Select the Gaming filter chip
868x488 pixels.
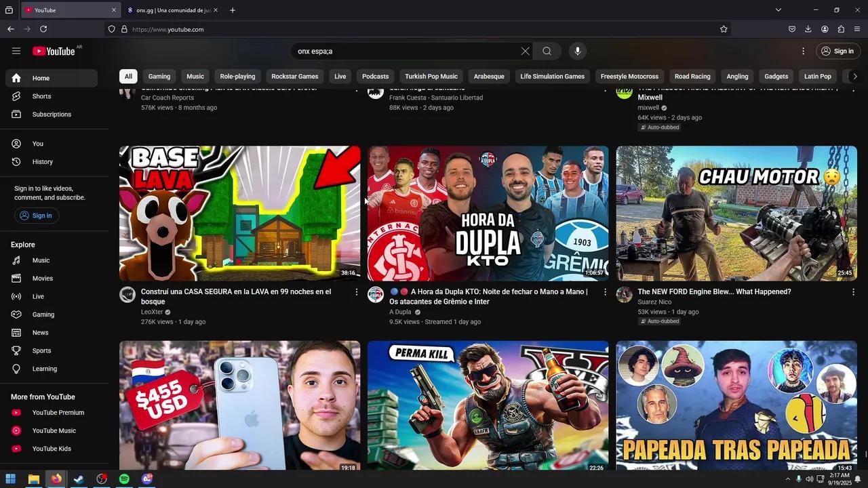pos(159,77)
